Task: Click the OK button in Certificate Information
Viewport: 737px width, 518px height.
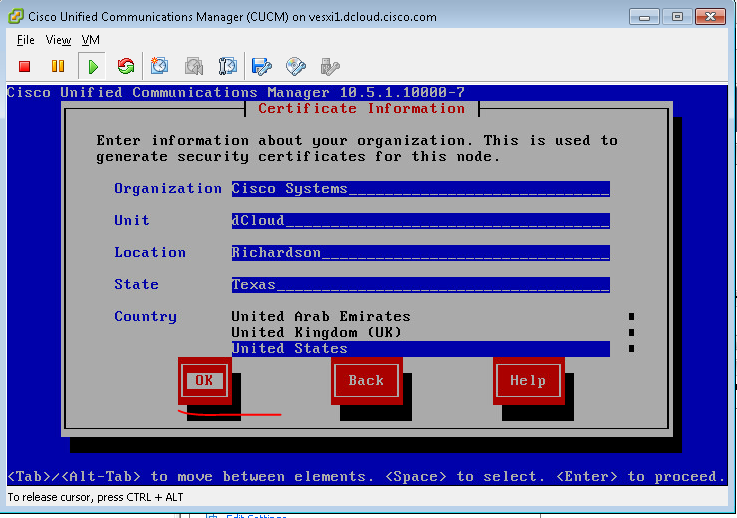Action: [x=204, y=380]
